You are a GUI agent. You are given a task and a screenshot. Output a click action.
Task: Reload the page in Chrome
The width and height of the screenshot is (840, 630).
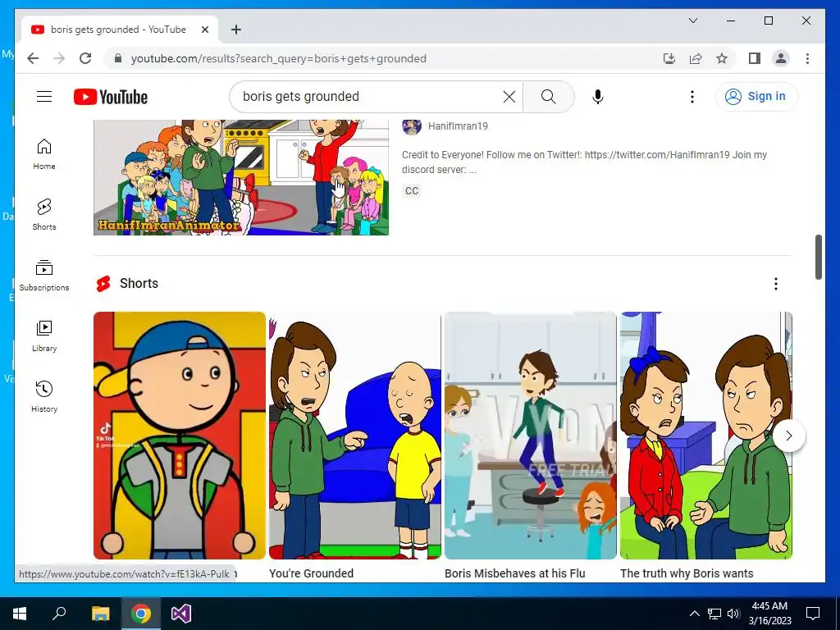coord(85,58)
